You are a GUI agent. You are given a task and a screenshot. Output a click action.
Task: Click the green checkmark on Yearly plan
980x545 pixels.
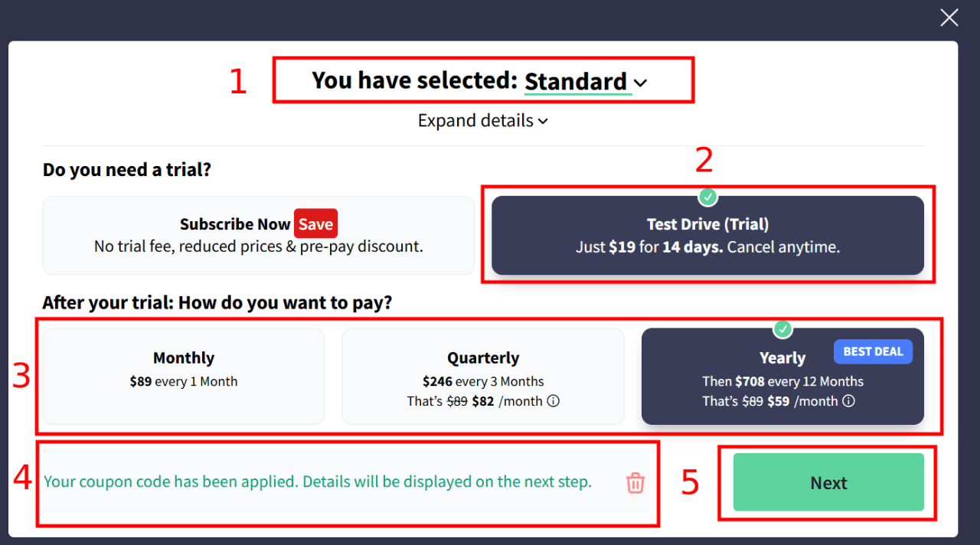click(x=782, y=329)
